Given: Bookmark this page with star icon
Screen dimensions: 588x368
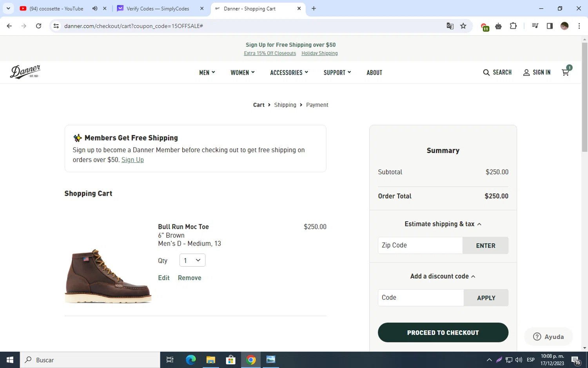Looking at the screenshot, I should pos(463,26).
